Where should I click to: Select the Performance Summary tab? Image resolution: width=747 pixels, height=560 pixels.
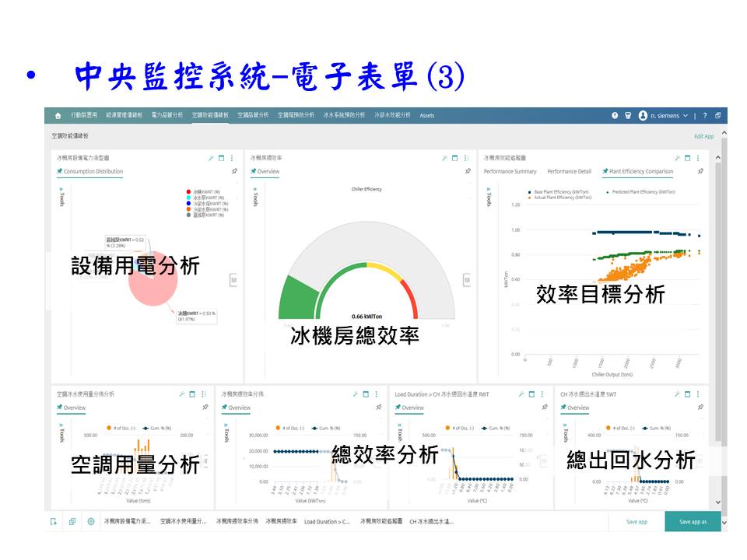[510, 171]
